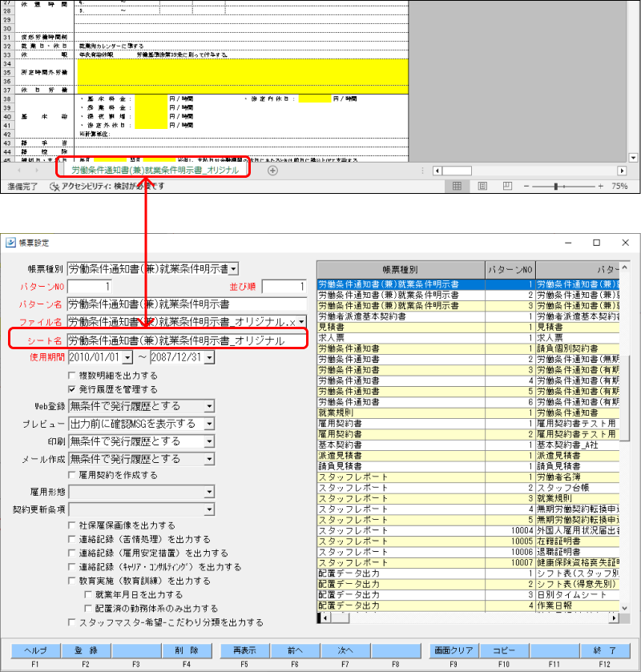Click the 終了 (F12) button
Image resolution: width=641 pixels, height=672 pixels.
604,650
